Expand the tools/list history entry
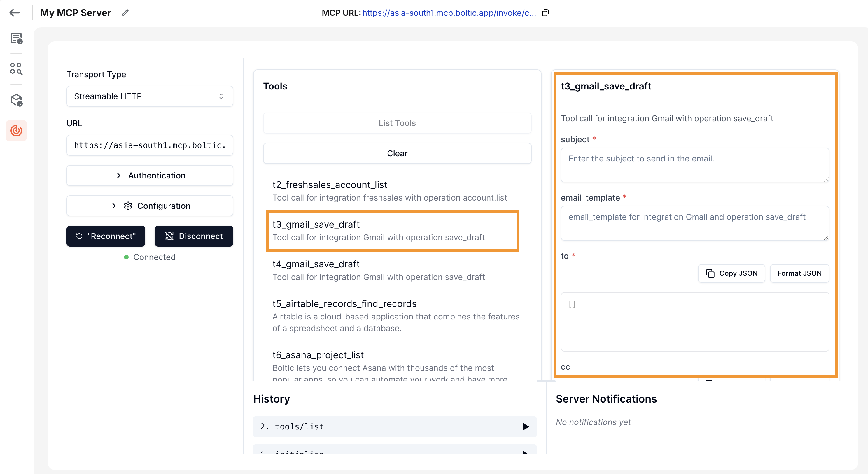 (394, 426)
